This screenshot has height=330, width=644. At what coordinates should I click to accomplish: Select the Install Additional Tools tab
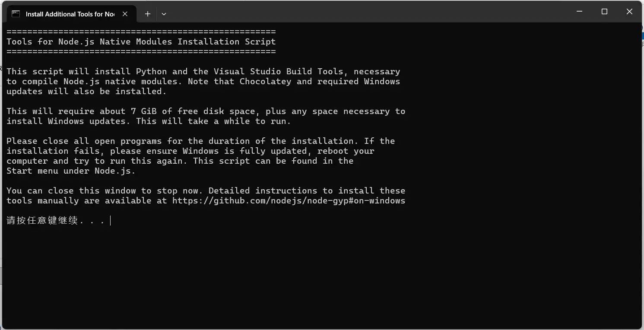[69, 14]
